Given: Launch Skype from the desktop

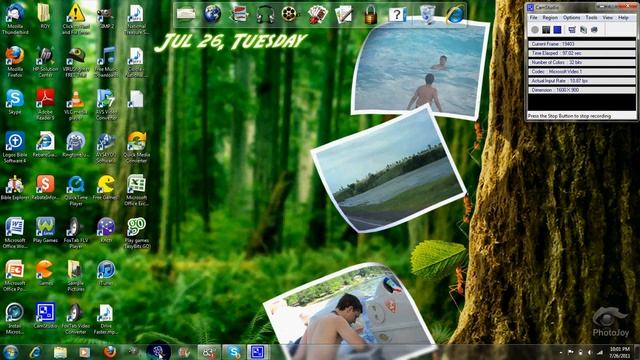Looking at the screenshot, I should pyautogui.click(x=15, y=102).
